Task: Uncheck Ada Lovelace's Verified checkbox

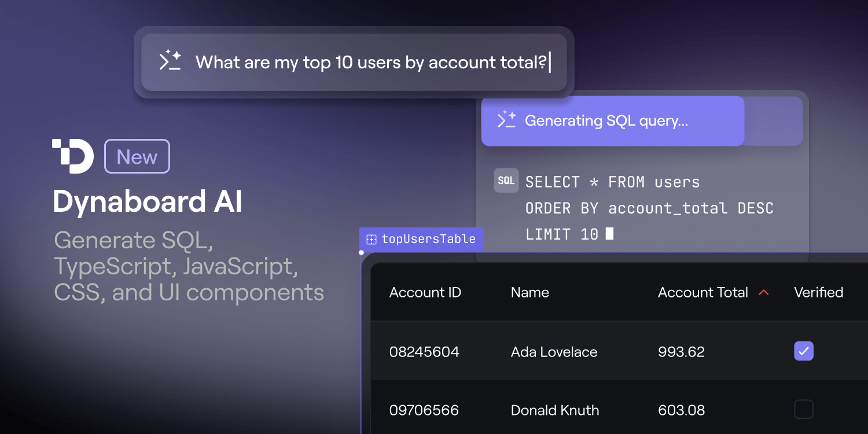Action: (x=803, y=351)
